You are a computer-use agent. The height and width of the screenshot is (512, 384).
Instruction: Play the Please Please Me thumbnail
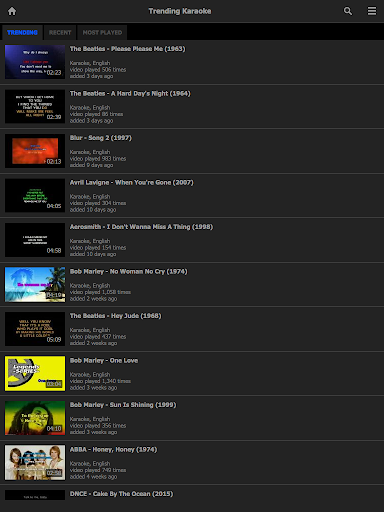coord(35,62)
